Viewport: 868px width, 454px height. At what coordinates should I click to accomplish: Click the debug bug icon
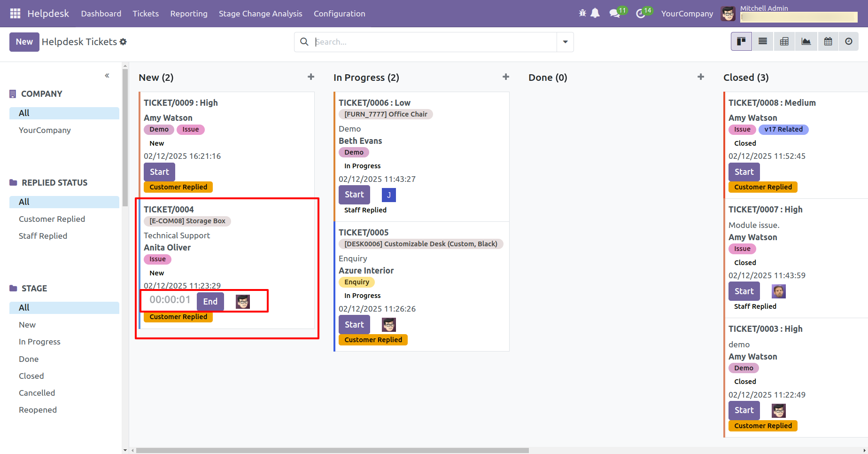pos(582,13)
